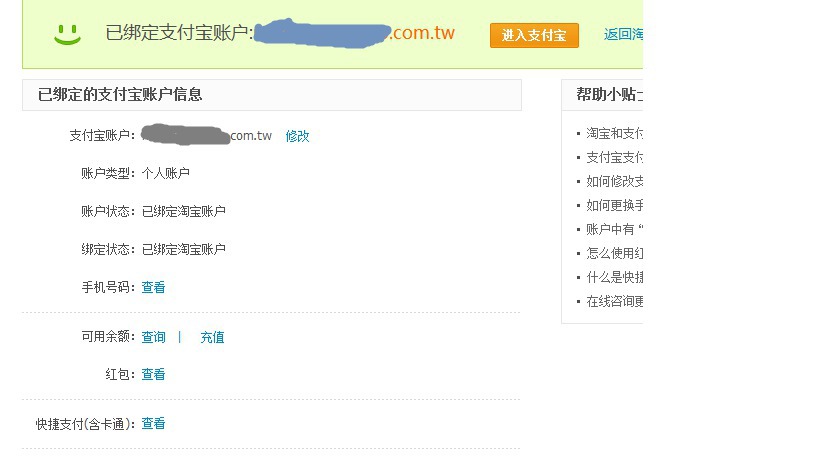Click the 已绑定的支付宝账户信息 section header
819x460 pixels.
pyautogui.click(x=272, y=95)
